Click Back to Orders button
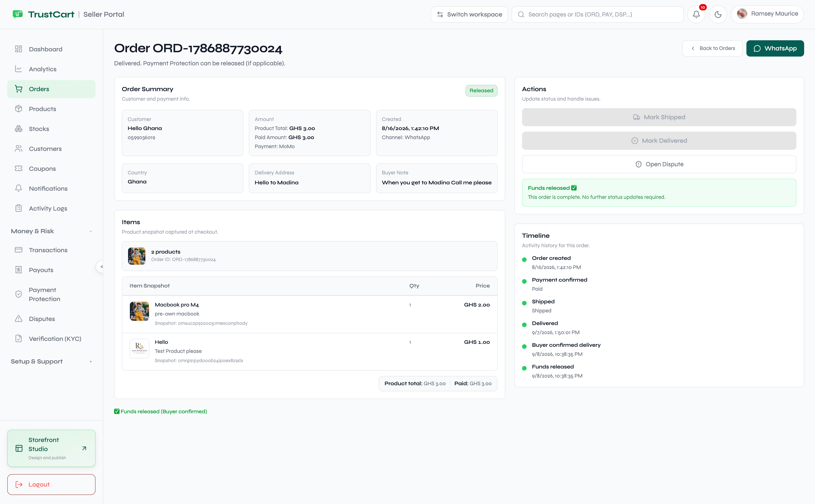Image resolution: width=815 pixels, height=504 pixels. pyautogui.click(x=712, y=48)
